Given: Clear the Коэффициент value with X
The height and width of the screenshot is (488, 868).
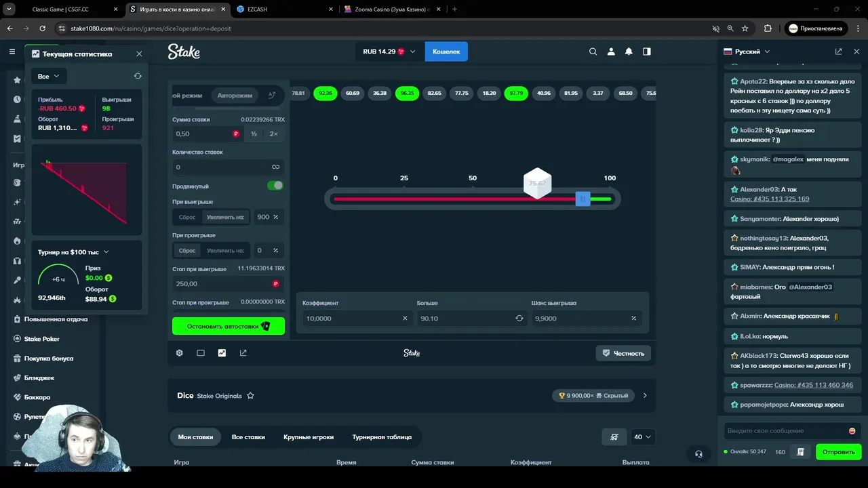Looking at the screenshot, I should 405,319.
